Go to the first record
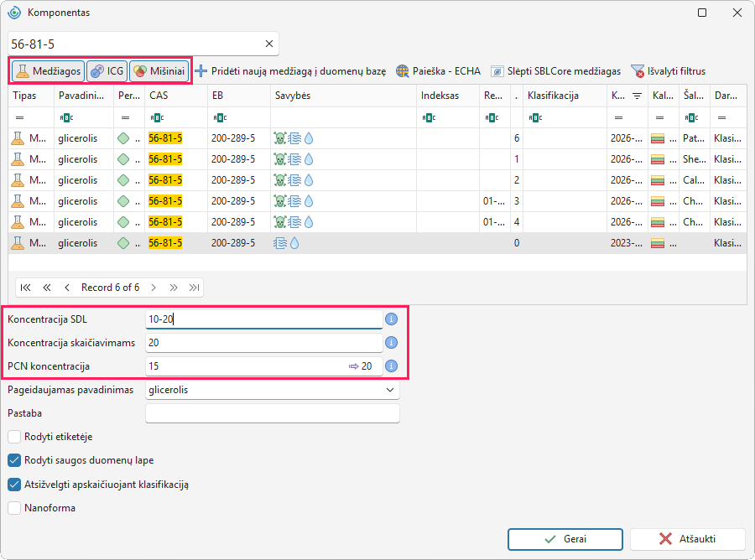Image resolution: width=755 pixels, height=560 pixels. 25,288
